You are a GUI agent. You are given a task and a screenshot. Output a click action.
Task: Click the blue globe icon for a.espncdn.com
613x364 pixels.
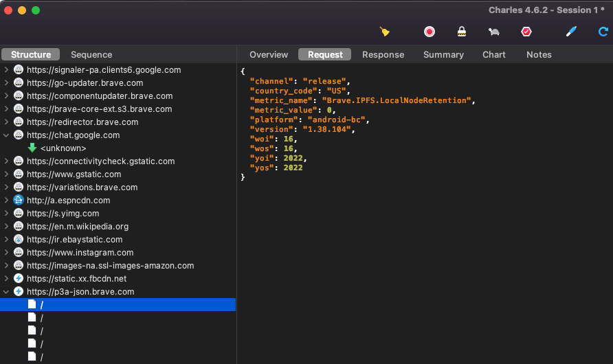click(19, 200)
